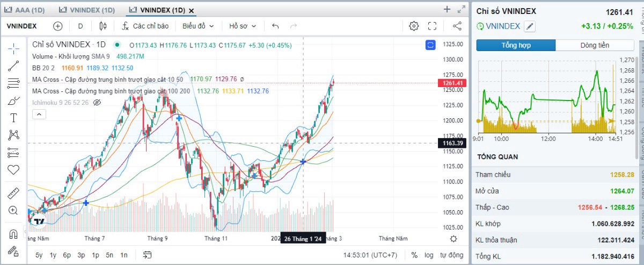Click the Tham chiếu value 1258.28

tap(623, 175)
